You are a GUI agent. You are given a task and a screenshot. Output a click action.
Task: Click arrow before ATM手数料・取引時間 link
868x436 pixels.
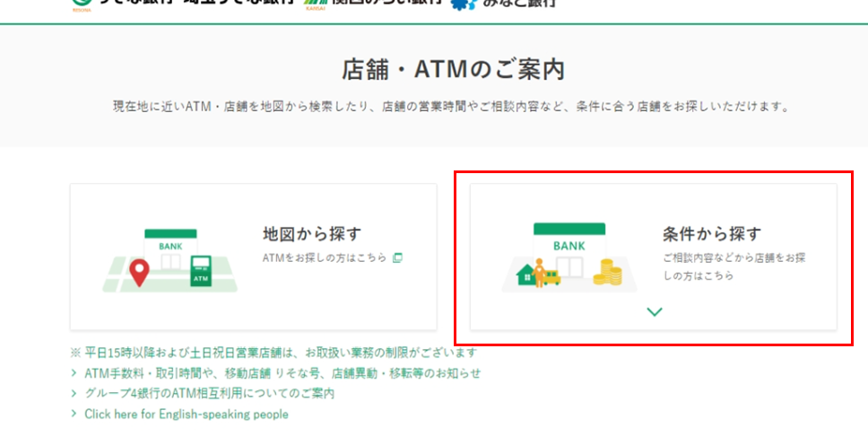(74, 373)
